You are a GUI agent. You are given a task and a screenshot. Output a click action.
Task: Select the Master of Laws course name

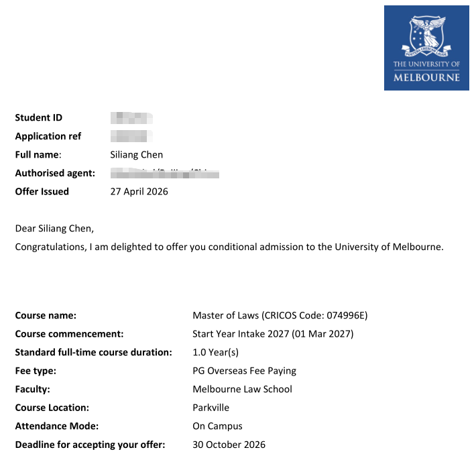pyautogui.click(x=280, y=315)
